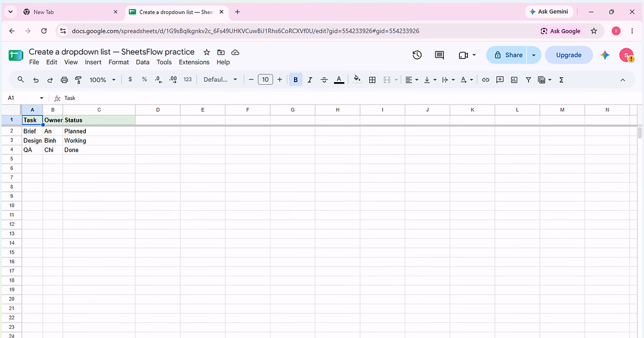The width and height of the screenshot is (644, 338).
Task: Open version history clock icon
Action: [x=417, y=55]
